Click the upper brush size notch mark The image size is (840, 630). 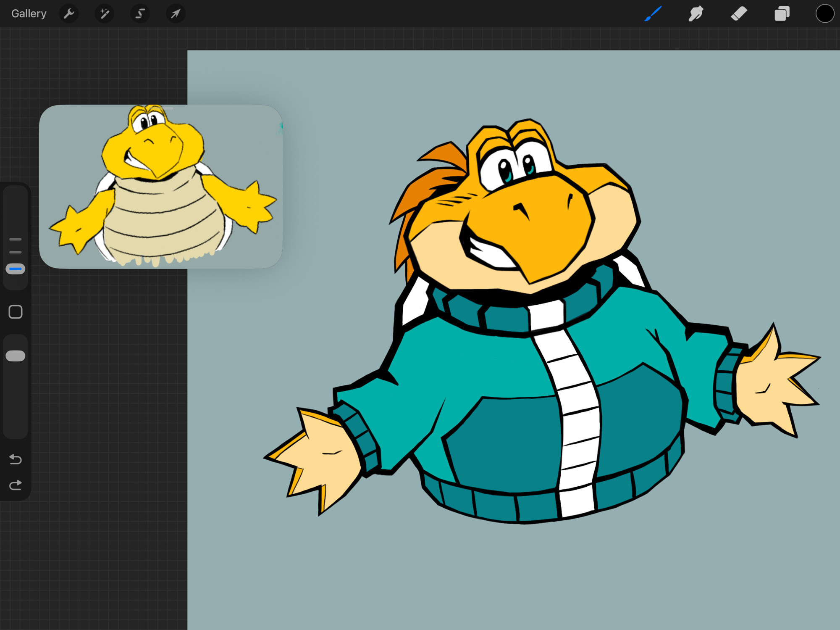click(x=16, y=239)
